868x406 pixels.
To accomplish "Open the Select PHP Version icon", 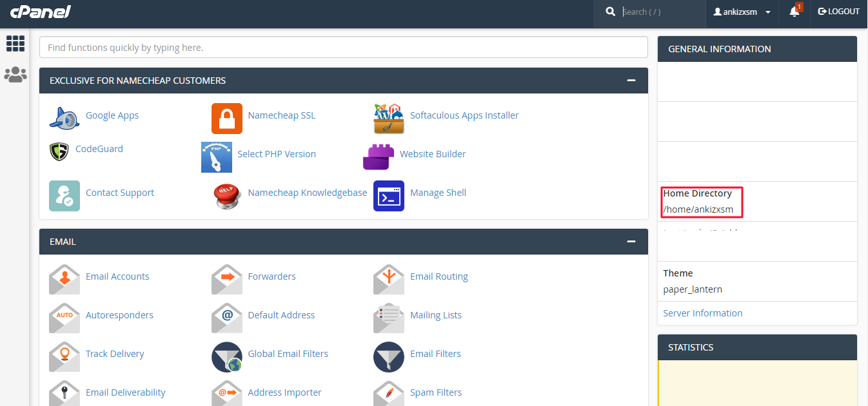I will tap(217, 157).
